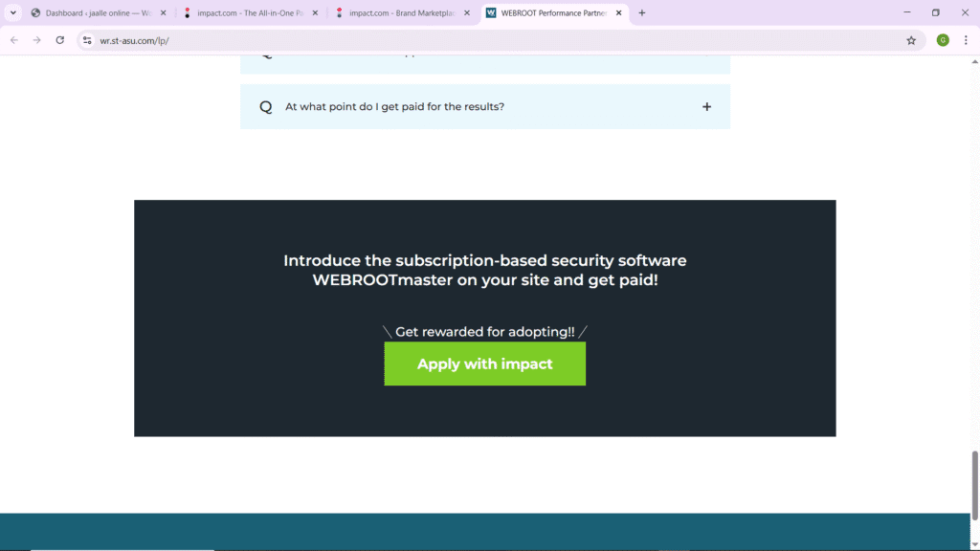Minimize the browser window
980x551 pixels.
point(907,12)
